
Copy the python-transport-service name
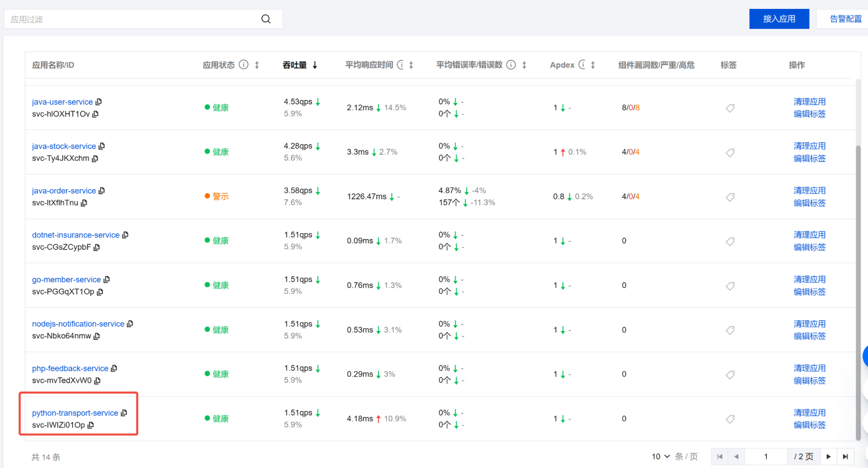coord(124,413)
